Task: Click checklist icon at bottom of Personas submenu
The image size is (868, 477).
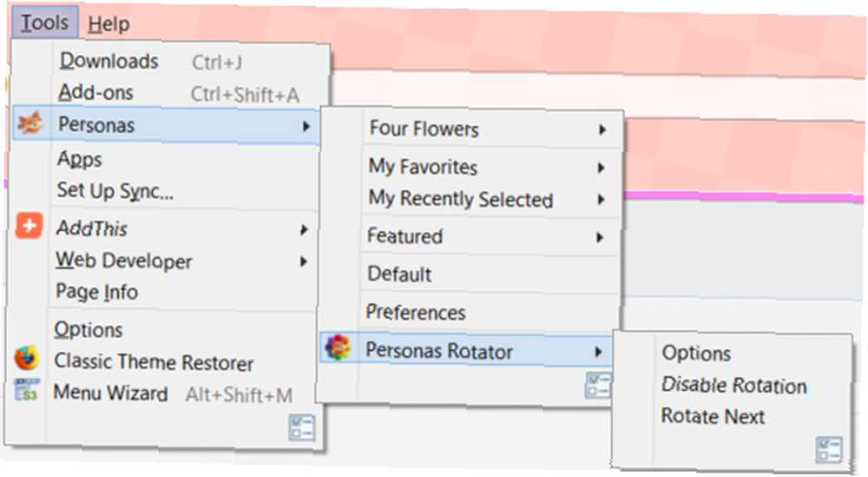Action: click(598, 386)
